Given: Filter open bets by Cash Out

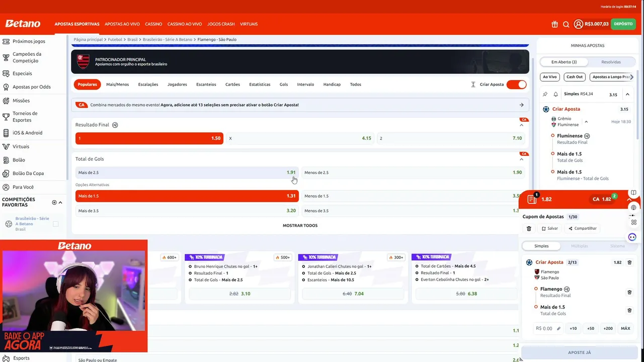Looking at the screenshot, I should tap(574, 77).
